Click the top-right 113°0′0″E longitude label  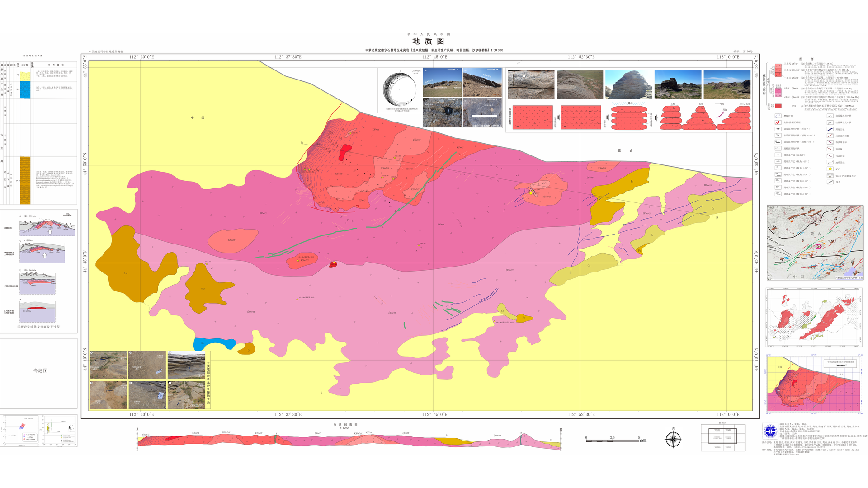click(728, 57)
